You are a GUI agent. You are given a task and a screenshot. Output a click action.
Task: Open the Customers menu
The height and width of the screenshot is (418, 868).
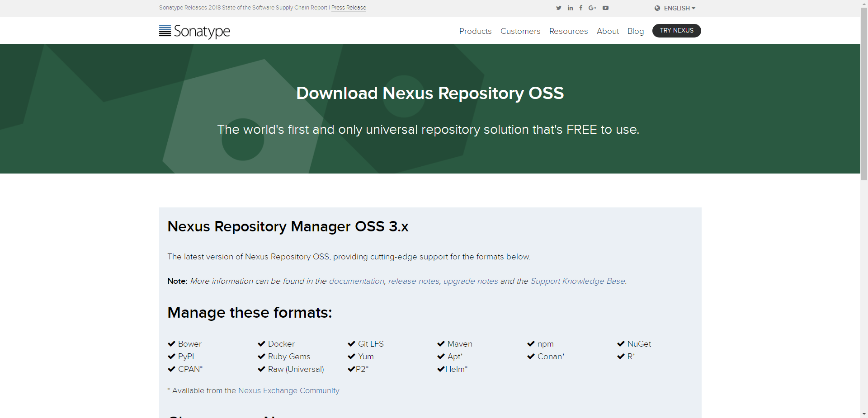(x=520, y=31)
